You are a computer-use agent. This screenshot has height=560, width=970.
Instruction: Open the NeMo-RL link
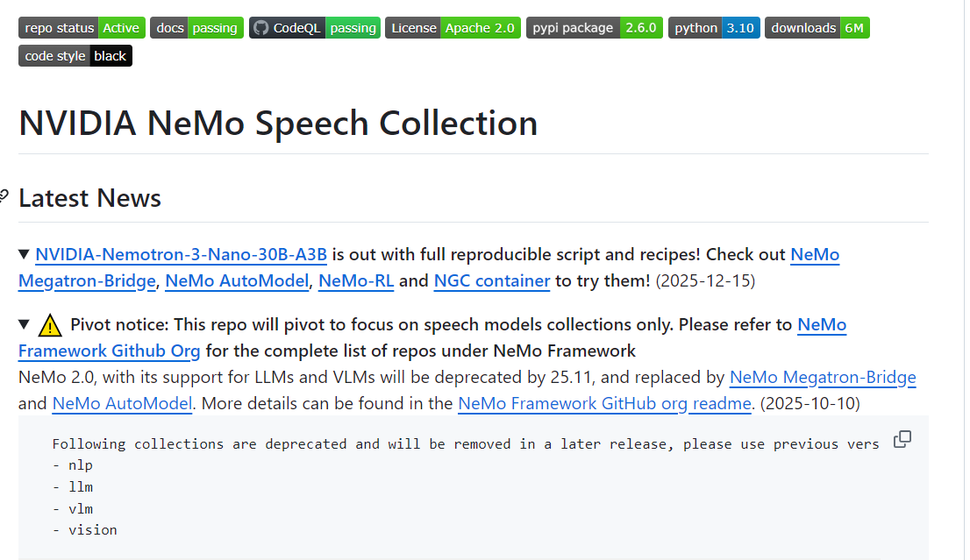tap(355, 281)
